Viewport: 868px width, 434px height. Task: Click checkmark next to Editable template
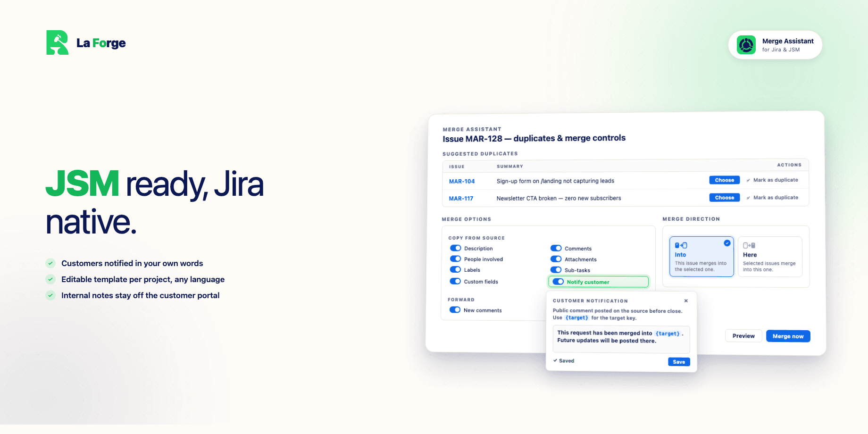click(x=50, y=279)
